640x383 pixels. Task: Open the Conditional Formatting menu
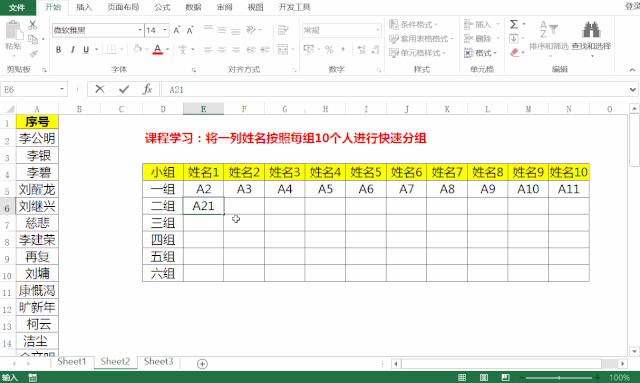click(413, 24)
